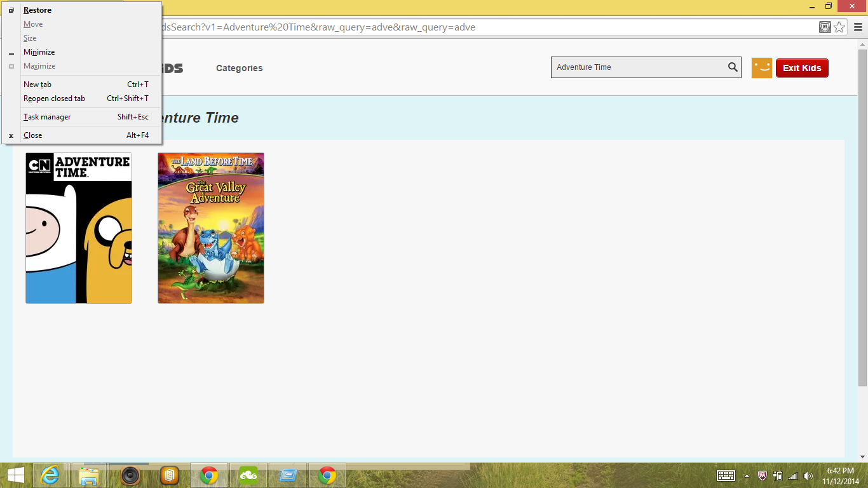Switch to the active Chrome taskbar window
Screen dimensions: 868x488
click(x=209, y=475)
